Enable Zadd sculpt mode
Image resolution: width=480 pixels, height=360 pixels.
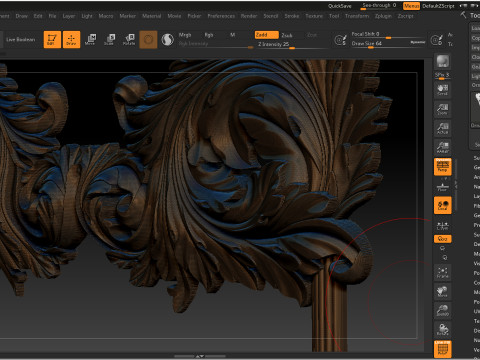pos(266,35)
